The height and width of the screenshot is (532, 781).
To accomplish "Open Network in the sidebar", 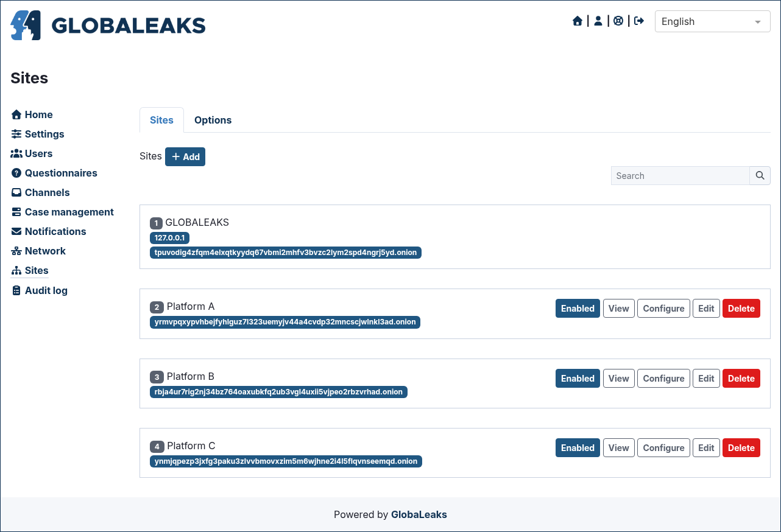I will tap(38, 251).
